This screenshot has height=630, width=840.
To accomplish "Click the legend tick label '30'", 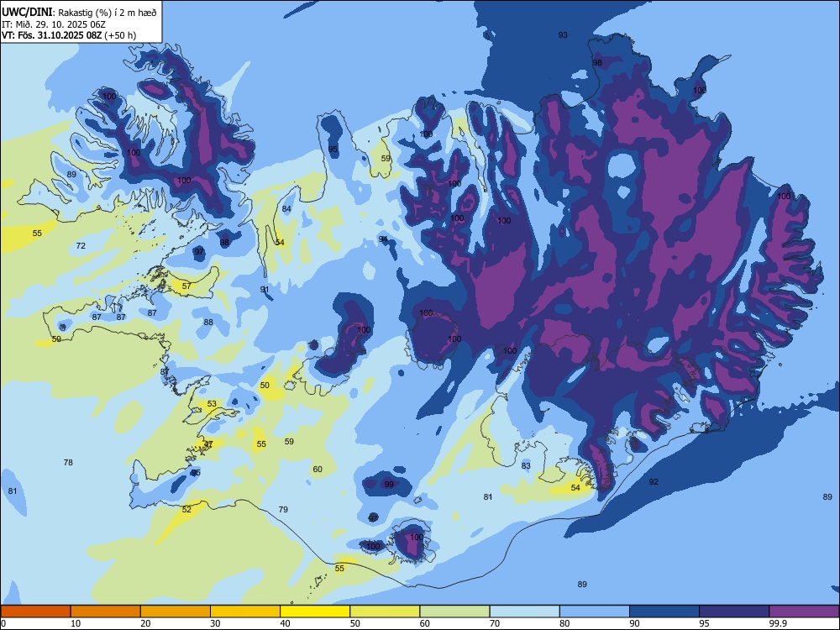I will point(215,623).
